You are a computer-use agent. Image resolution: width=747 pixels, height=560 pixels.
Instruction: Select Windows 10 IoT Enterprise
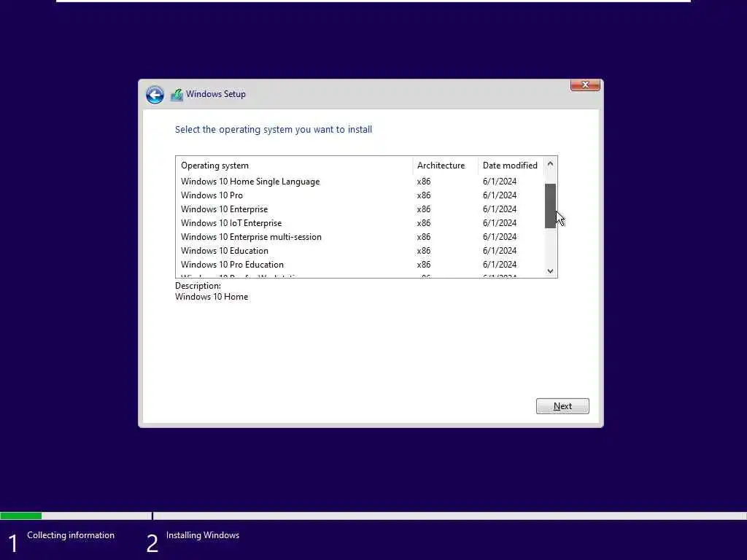(360, 223)
